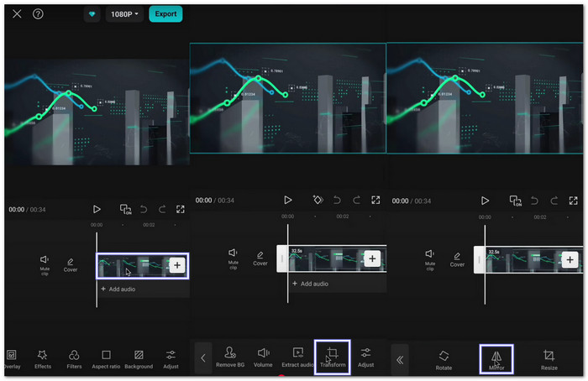Play the video in the right panel
Screen dimensions: 588x381
(485, 201)
